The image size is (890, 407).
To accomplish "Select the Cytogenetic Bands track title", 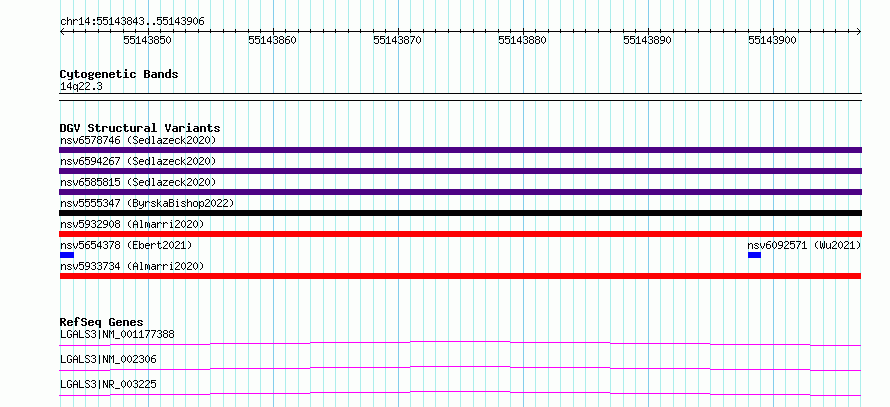I will point(119,74).
